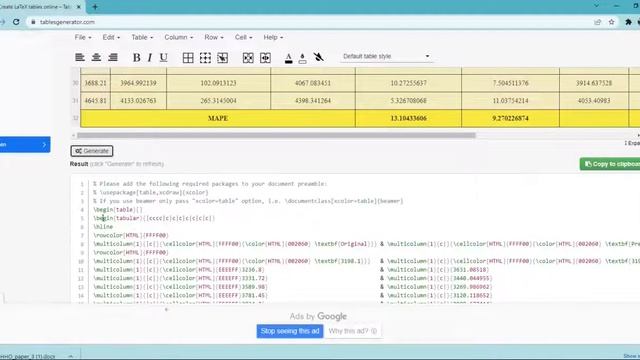Click the \begin{tabular} code line
Image resolution: width=640 pixels, height=360 pixels.
(x=154, y=218)
